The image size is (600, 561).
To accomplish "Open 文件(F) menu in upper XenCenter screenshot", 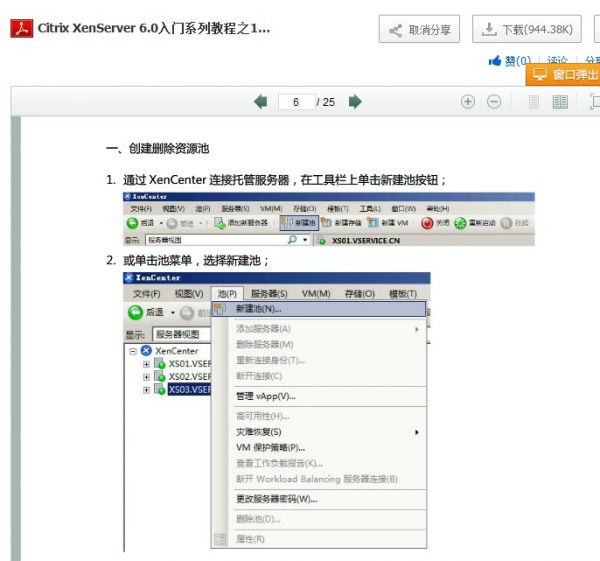I will tap(141, 209).
